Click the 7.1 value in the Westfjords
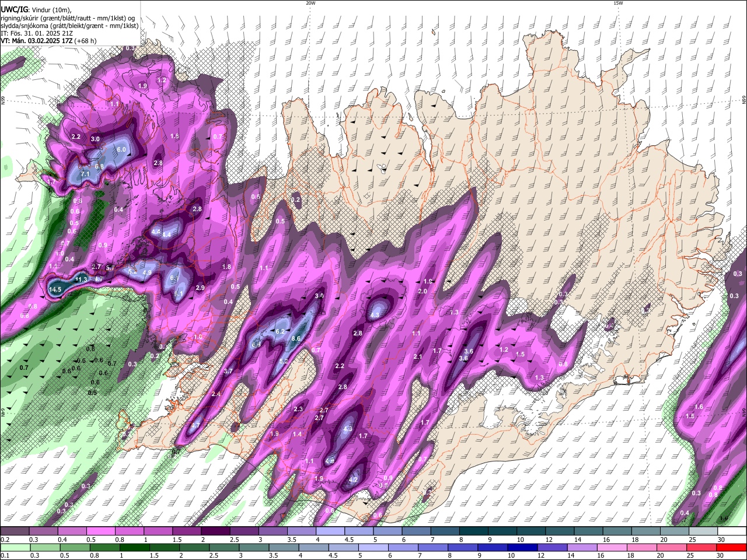The width and height of the screenshot is (747, 560). point(85,174)
